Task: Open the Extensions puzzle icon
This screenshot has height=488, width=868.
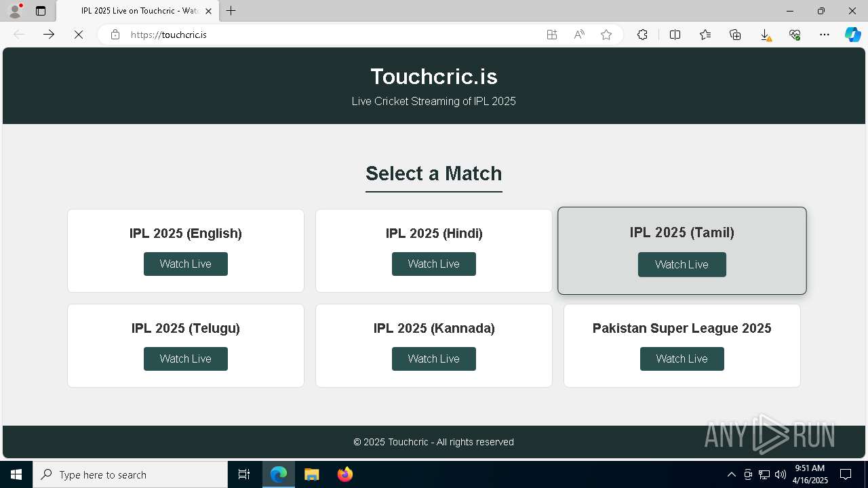Action: [642, 35]
